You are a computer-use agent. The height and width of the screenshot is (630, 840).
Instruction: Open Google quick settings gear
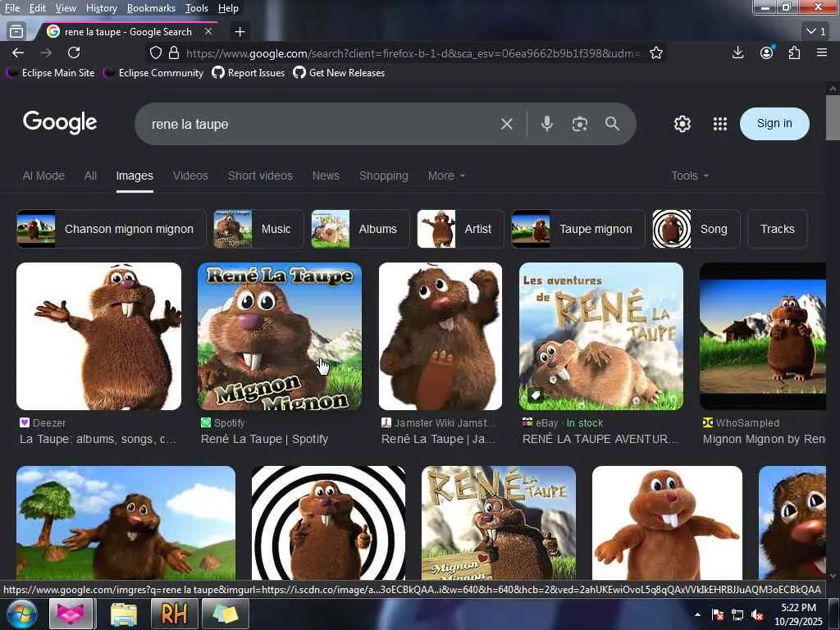[682, 124]
